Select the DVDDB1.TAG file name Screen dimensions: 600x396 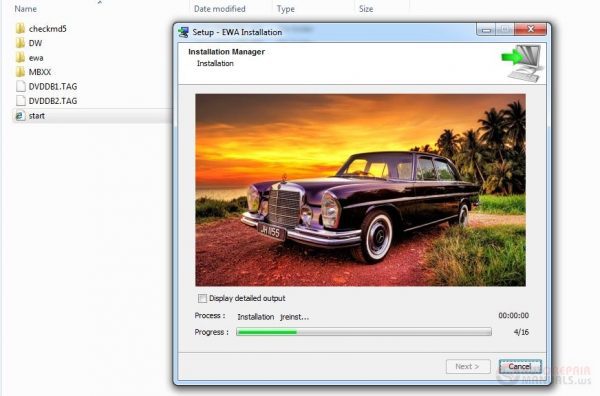(53, 86)
